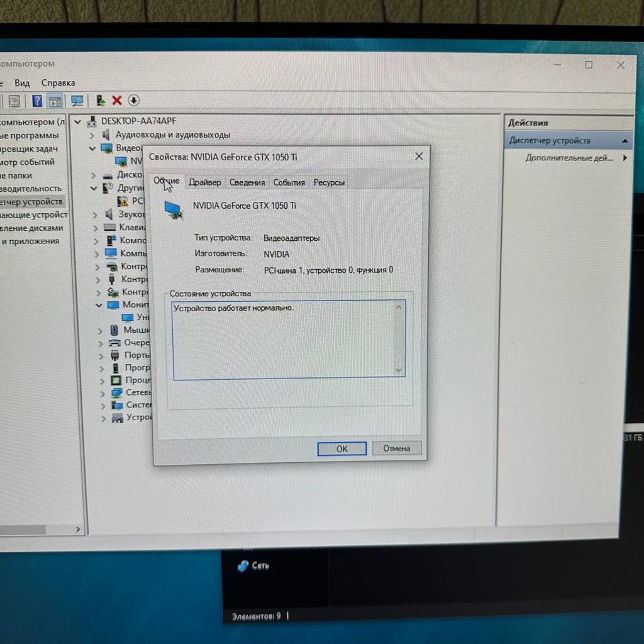Click the disk drive icon beside Диско
The width and height of the screenshot is (644, 644).
coord(108,175)
